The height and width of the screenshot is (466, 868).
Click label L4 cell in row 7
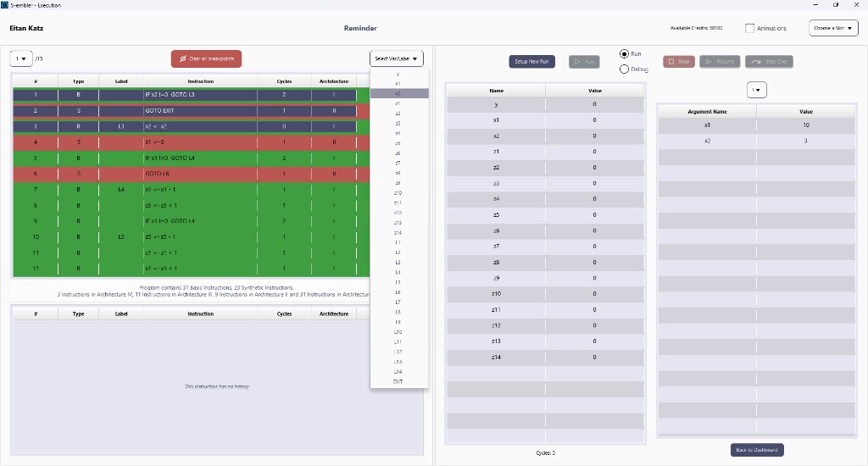click(x=121, y=190)
